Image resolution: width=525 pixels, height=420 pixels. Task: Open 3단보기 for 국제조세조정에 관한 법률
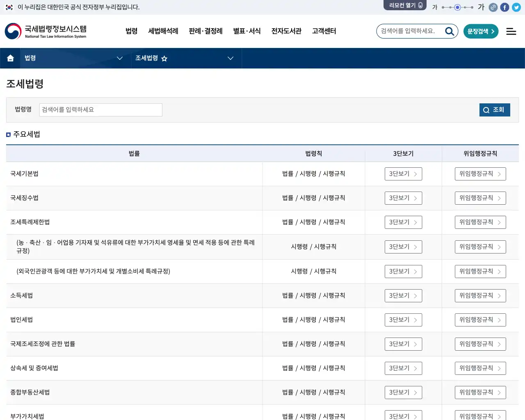tap(403, 344)
